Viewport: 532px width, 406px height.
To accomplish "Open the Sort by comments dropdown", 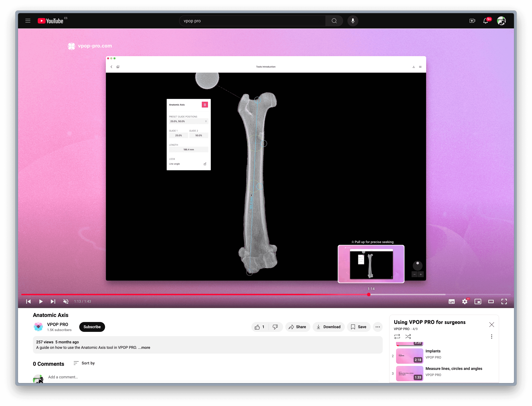I will tap(84, 363).
